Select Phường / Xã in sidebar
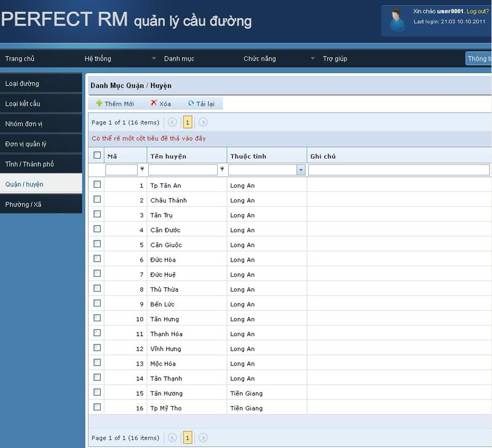Viewport: 492px width, 448px height. 41,204
